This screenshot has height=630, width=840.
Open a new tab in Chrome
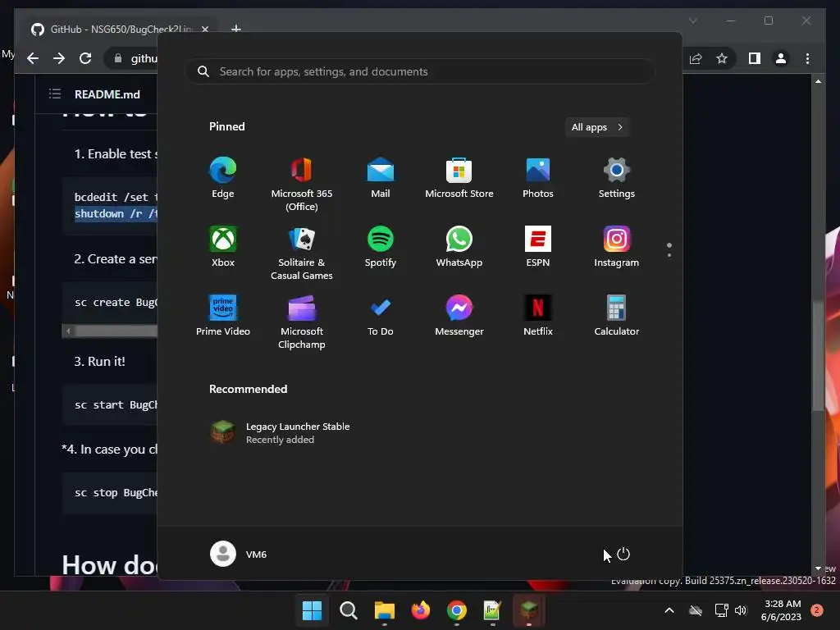coord(235,29)
